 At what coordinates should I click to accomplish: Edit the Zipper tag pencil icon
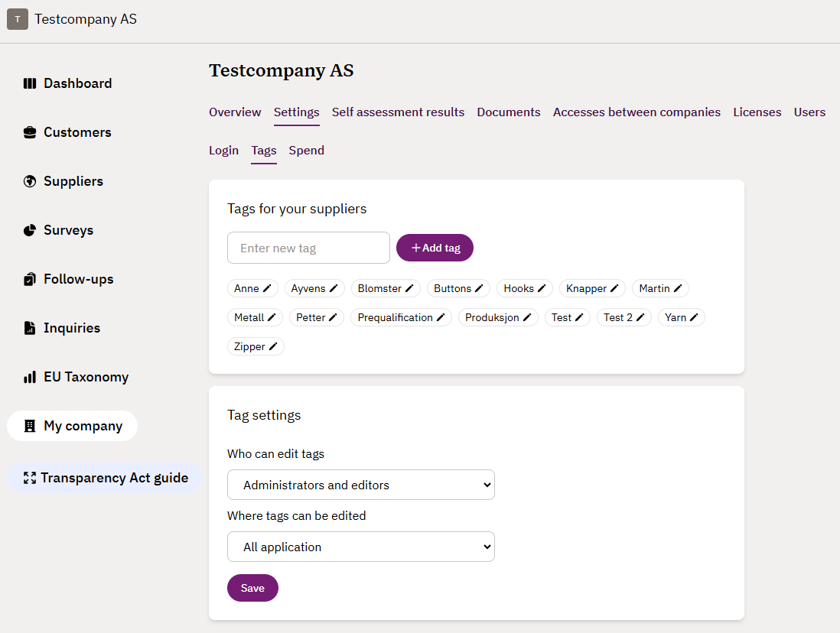point(273,346)
